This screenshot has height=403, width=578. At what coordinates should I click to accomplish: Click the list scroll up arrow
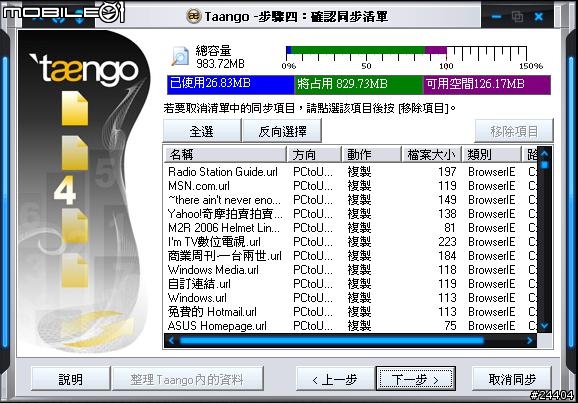pos(544,153)
